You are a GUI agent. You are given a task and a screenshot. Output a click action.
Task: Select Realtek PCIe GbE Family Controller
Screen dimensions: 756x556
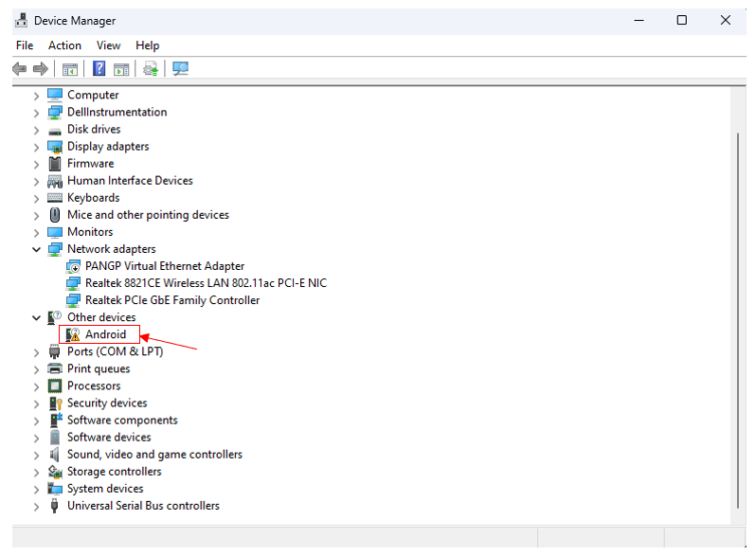[172, 300]
